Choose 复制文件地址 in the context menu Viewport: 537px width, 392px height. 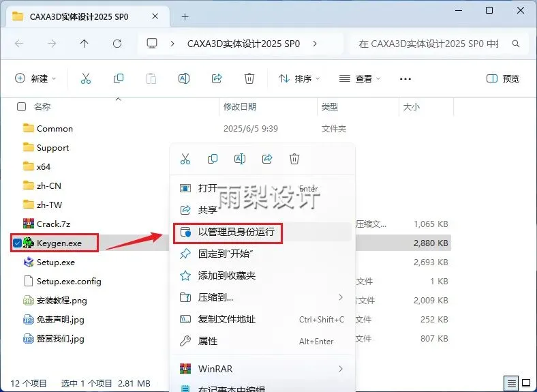[262, 319]
